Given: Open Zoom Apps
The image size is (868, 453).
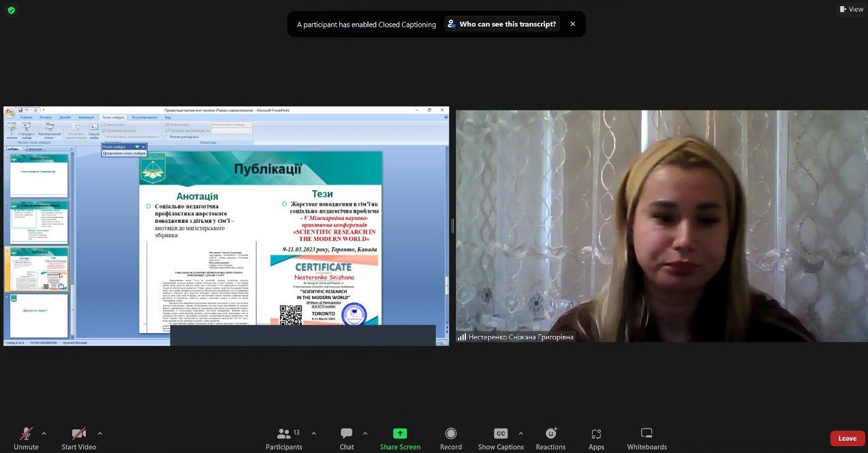Looking at the screenshot, I should pyautogui.click(x=596, y=434).
